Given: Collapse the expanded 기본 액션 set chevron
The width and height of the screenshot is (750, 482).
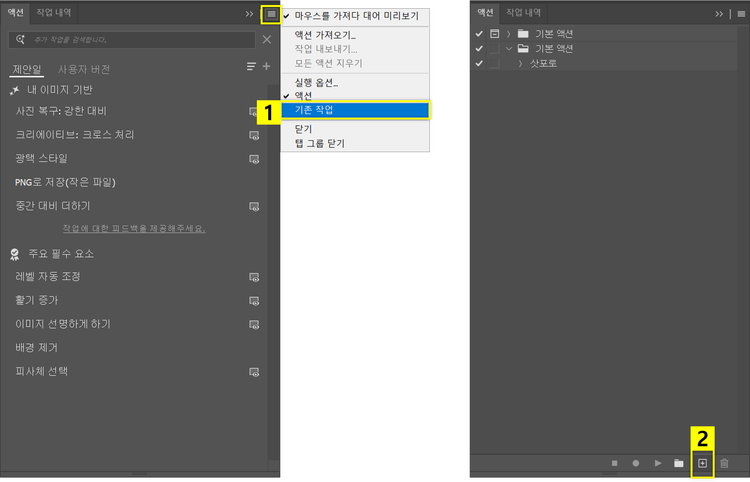Looking at the screenshot, I should [509, 48].
